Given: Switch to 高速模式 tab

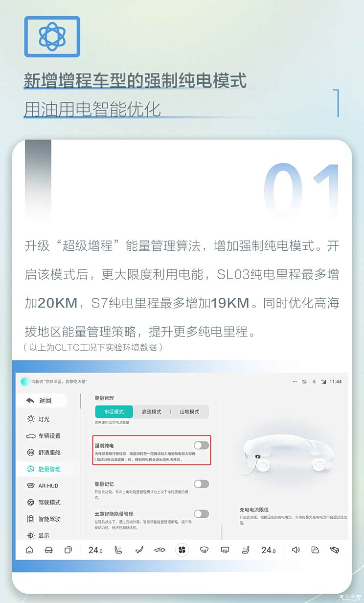Looking at the screenshot, I should coord(152,412).
